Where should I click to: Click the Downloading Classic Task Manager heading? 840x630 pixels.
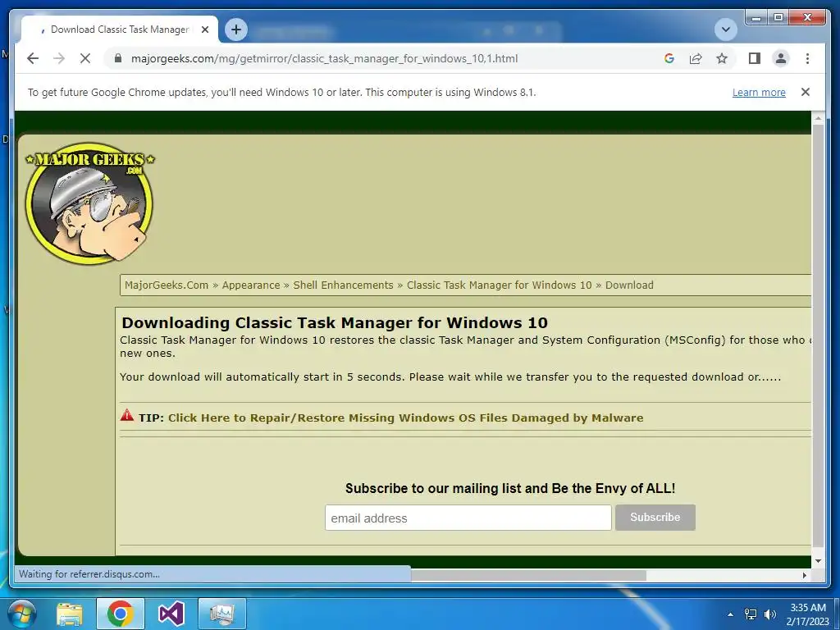pos(335,322)
